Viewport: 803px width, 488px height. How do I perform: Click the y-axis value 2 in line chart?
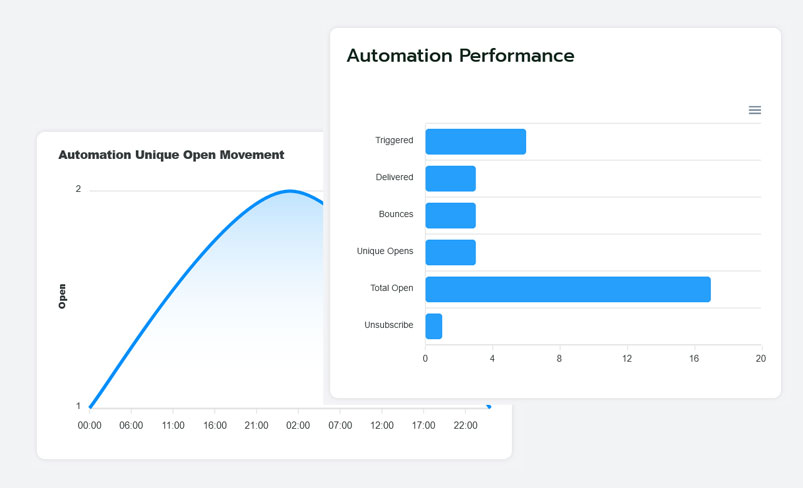[78, 189]
